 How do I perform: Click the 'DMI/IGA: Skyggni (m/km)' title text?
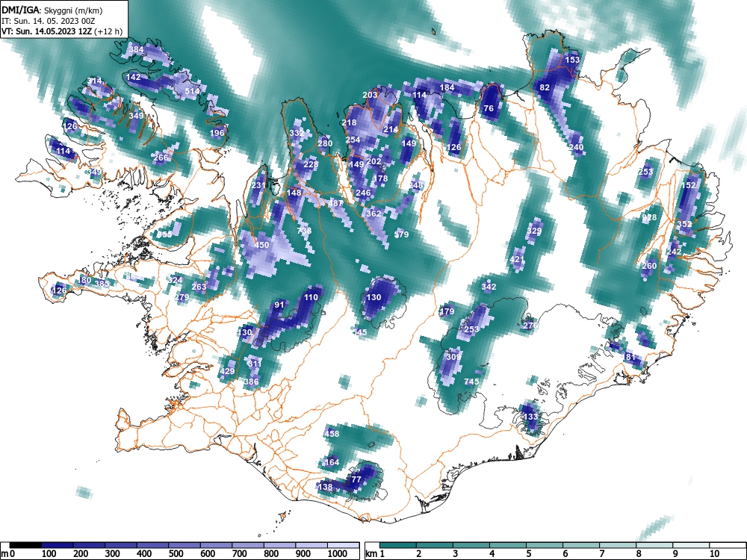pyautogui.click(x=52, y=10)
